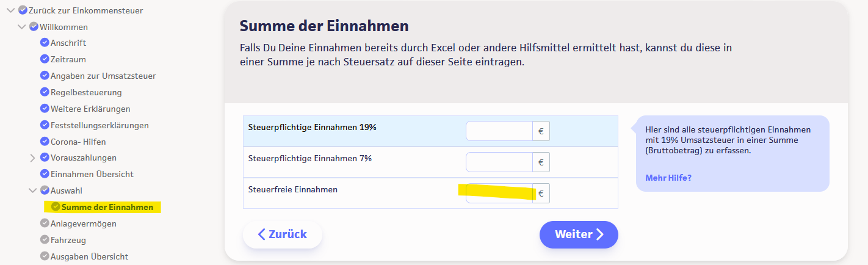Image resolution: width=868 pixels, height=265 pixels.
Task: Click gray check icon beside Fahrzeug
Action: click(x=45, y=240)
